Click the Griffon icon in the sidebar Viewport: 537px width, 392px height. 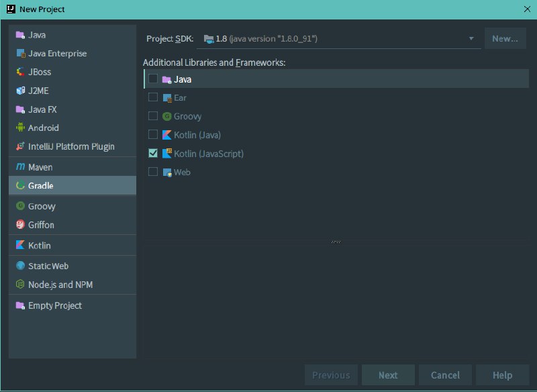20,225
